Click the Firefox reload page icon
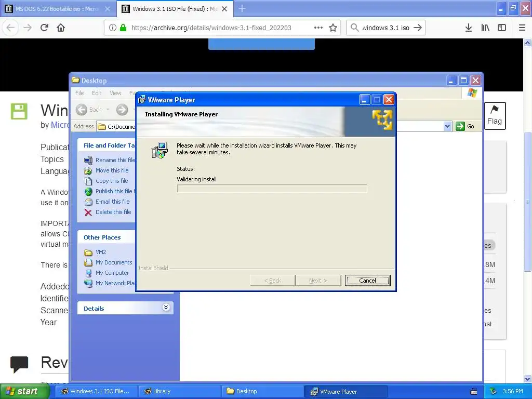 coord(44,28)
